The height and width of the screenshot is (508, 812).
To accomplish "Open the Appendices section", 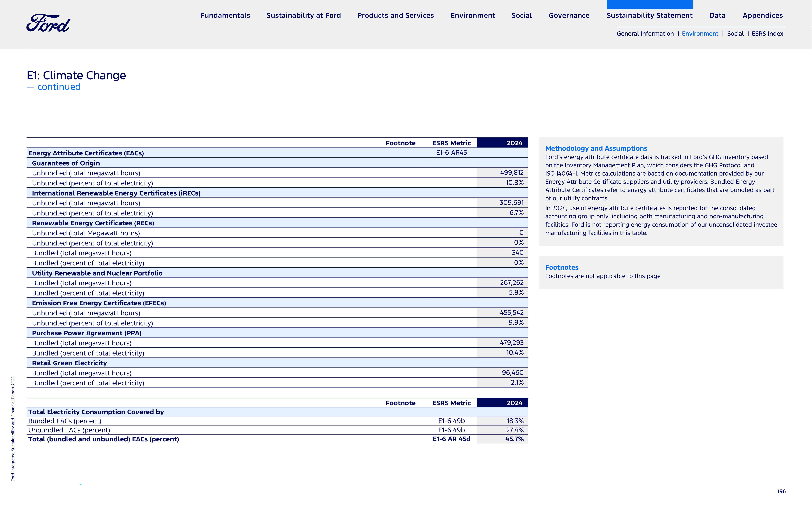I will click(763, 15).
